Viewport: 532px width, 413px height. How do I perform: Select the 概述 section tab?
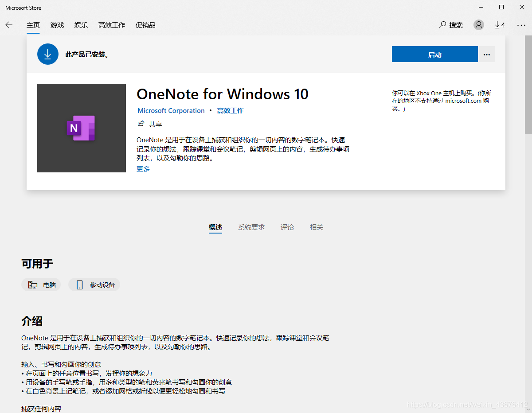click(215, 227)
